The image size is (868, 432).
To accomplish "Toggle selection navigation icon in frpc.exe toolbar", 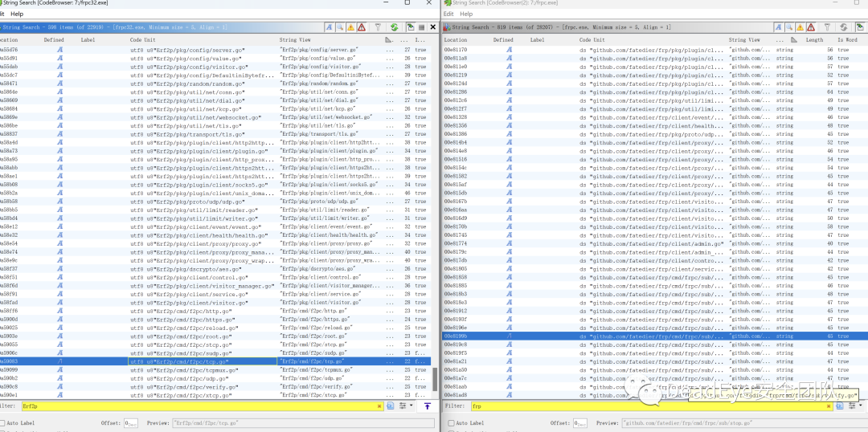I will (x=860, y=26).
